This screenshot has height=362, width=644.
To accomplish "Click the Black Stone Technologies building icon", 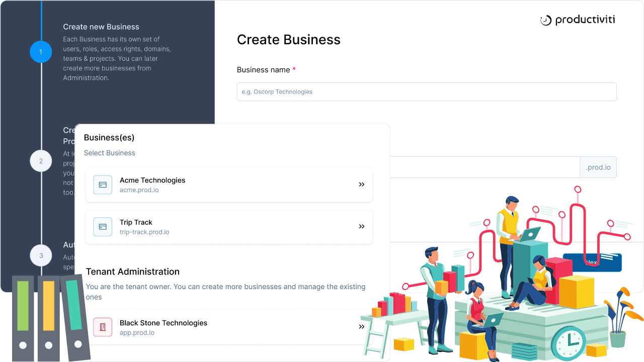I will pos(103,327).
